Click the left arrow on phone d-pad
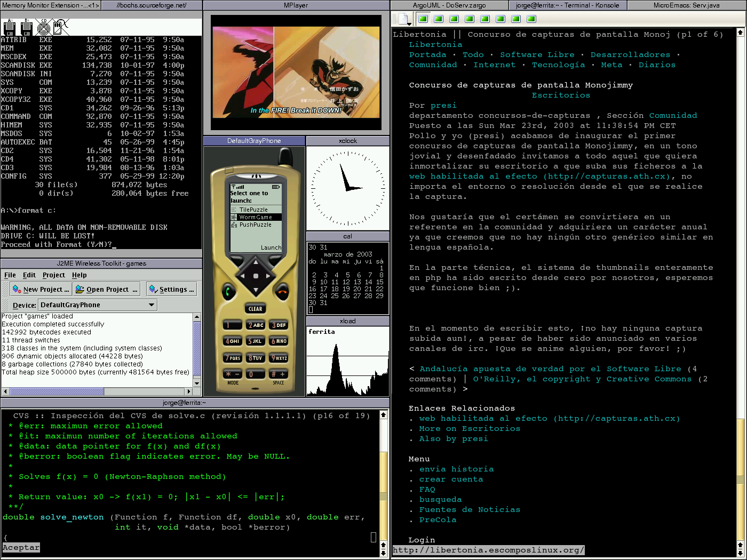Image resolution: width=747 pixels, height=560 pixels. [x=242, y=276]
